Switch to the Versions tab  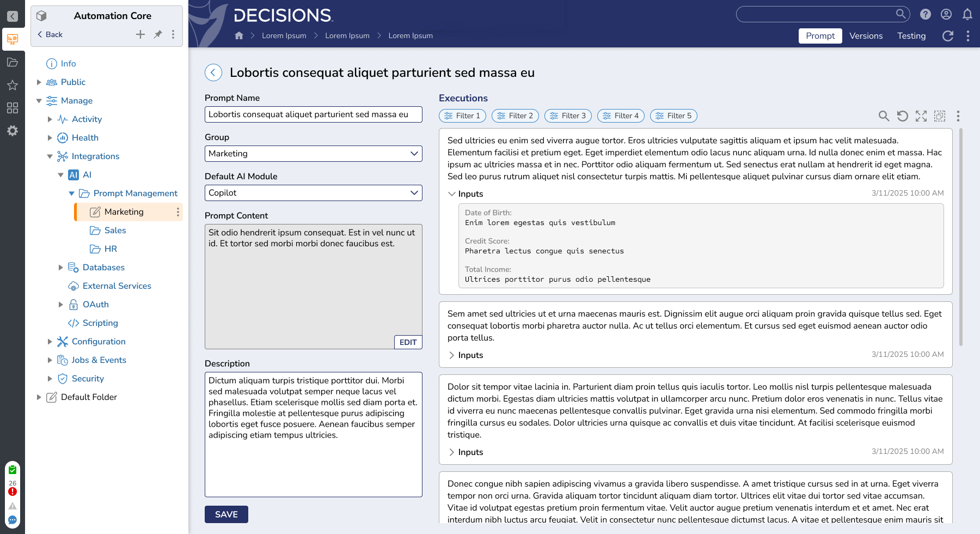pos(866,36)
